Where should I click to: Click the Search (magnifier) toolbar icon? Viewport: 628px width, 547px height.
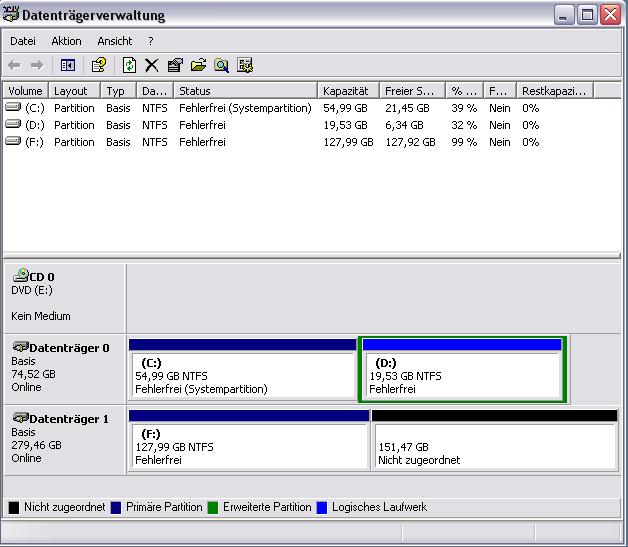point(221,65)
